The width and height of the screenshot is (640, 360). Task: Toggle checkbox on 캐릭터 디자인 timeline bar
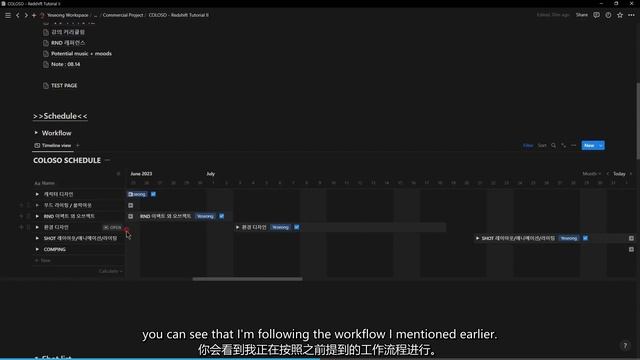(x=153, y=194)
